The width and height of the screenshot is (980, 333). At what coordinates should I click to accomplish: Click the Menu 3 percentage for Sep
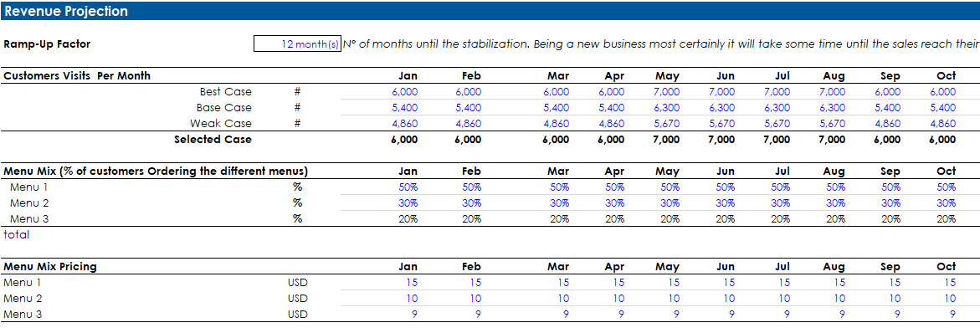coord(890,218)
